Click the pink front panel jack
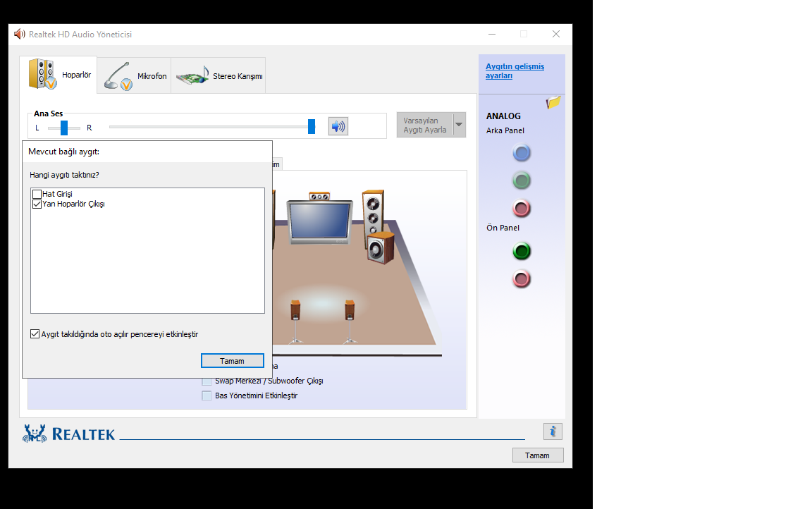 522,279
